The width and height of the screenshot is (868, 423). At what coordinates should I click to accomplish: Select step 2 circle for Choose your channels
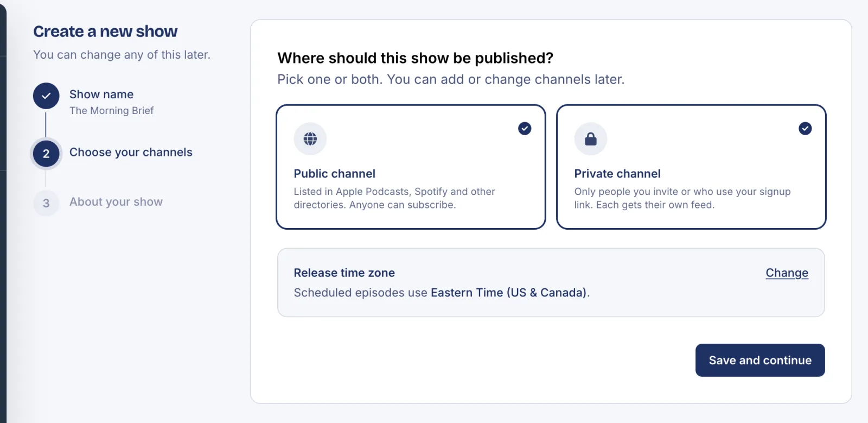(x=46, y=154)
